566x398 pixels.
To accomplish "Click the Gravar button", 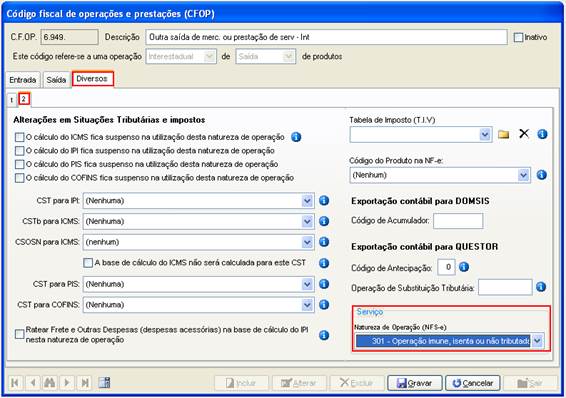I will [414, 383].
